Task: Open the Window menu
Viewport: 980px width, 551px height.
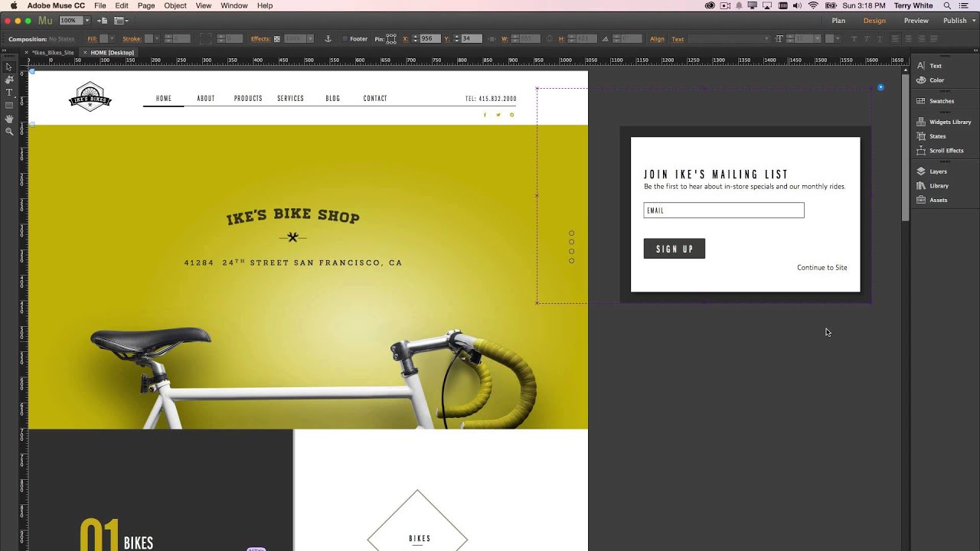Action: (234, 5)
